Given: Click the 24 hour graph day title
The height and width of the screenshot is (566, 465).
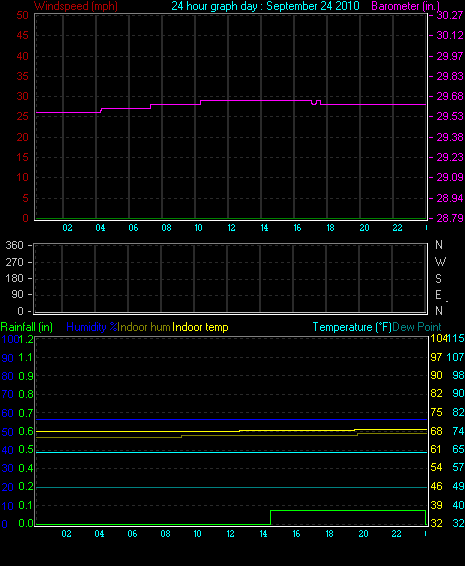Looking at the screenshot, I should 265,6.
